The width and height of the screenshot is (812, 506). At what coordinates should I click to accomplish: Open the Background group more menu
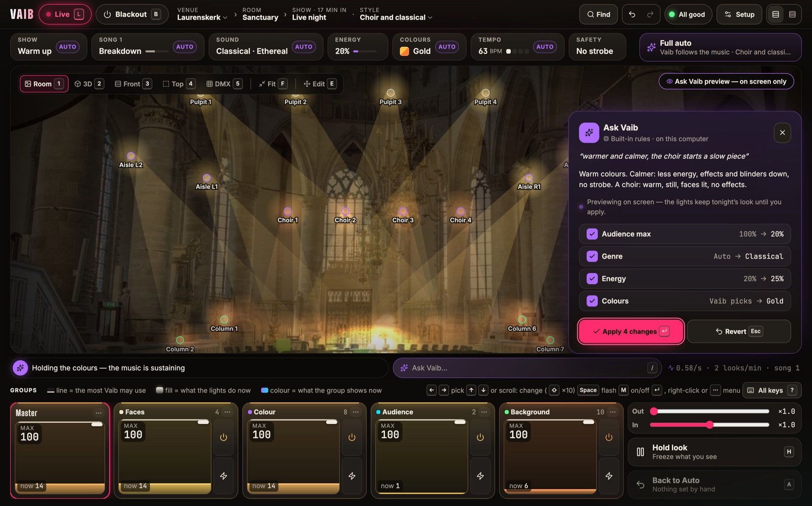(613, 412)
